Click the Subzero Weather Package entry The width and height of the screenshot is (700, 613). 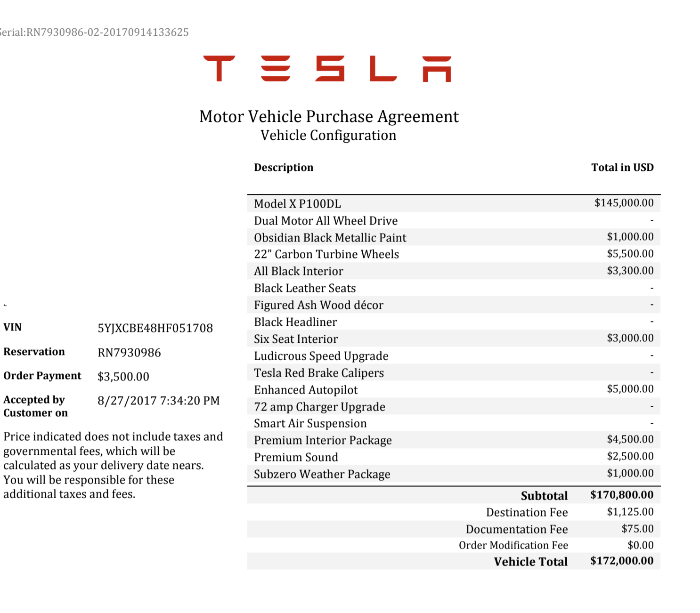tap(322, 474)
